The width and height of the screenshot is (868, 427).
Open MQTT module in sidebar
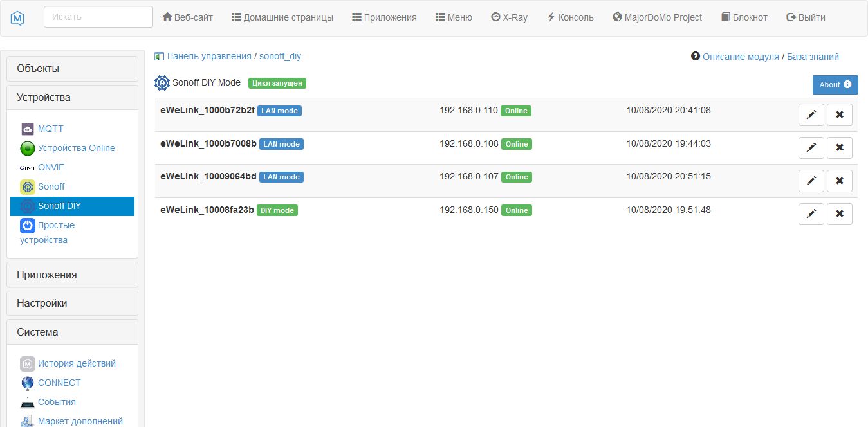pos(50,129)
